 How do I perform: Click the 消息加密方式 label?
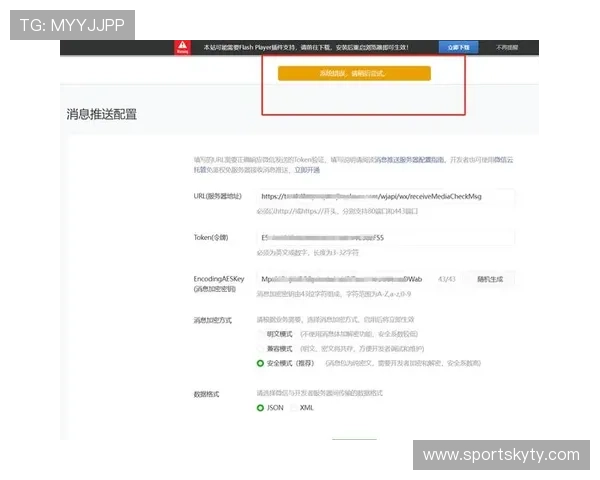[212, 320]
